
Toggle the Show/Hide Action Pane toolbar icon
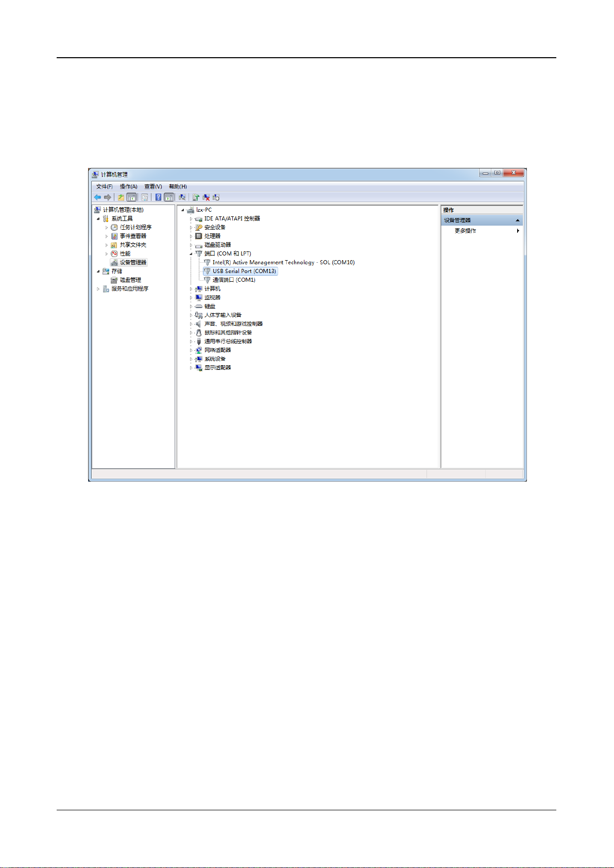169,197
